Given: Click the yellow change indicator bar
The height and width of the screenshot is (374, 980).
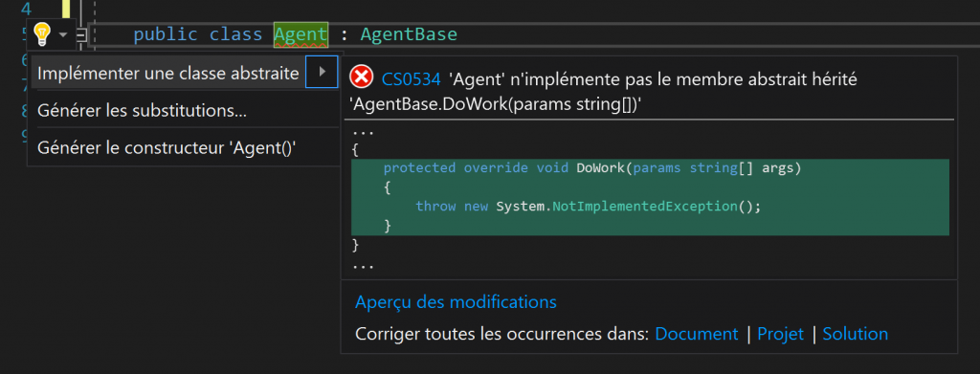Looking at the screenshot, I should 66,9.
